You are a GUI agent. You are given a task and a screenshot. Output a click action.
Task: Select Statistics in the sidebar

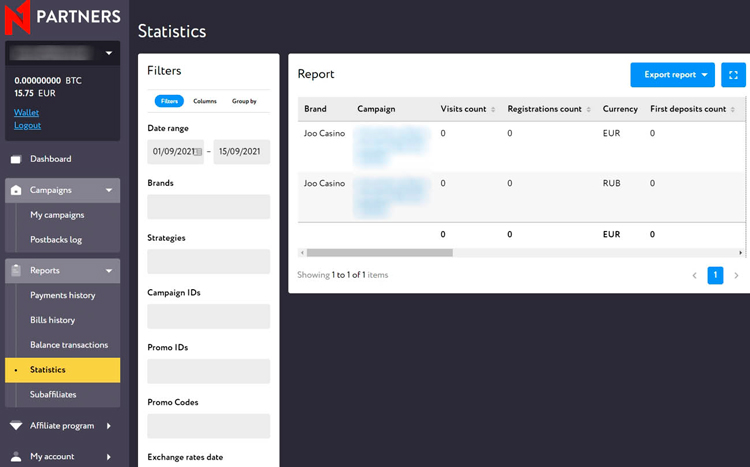(63, 370)
